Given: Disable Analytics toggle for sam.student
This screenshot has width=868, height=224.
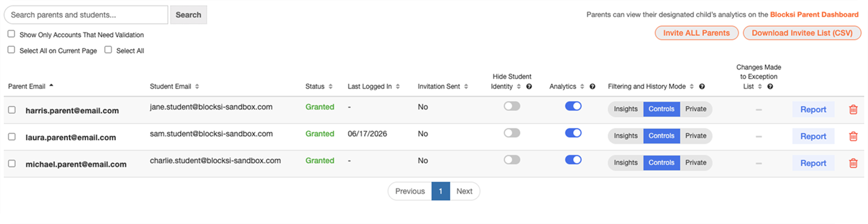Looking at the screenshot, I should [573, 133].
